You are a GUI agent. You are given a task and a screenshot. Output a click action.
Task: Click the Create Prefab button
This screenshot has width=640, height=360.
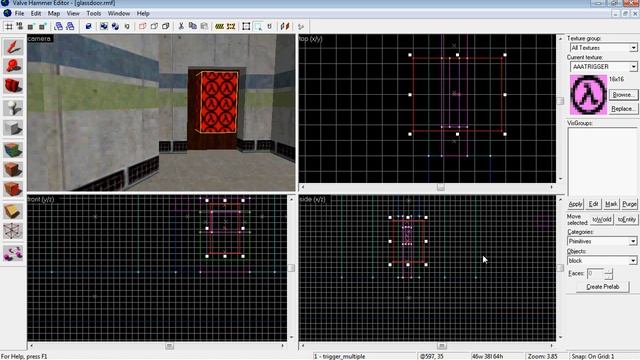pos(602,287)
